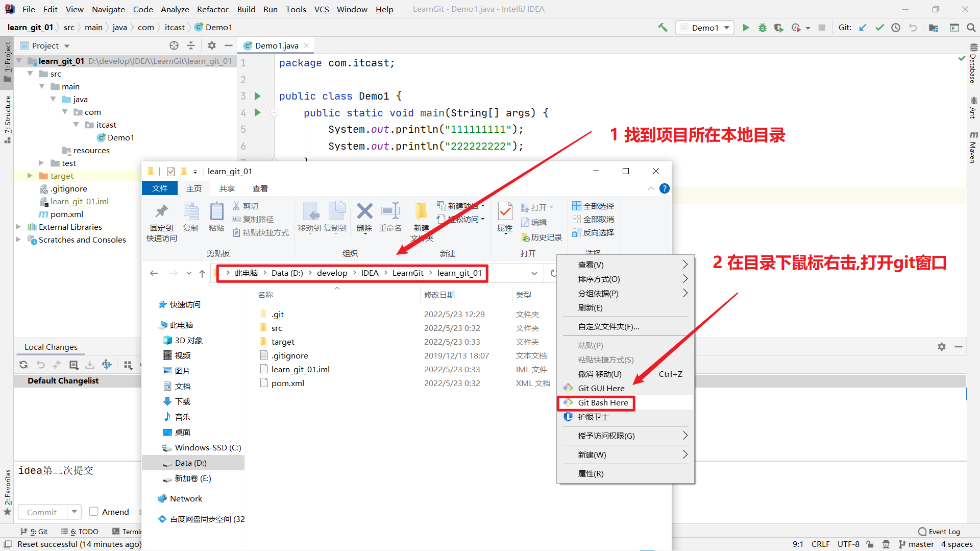Go up one folder in Explorer
Viewport: 980px width, 551px height.
202,273
